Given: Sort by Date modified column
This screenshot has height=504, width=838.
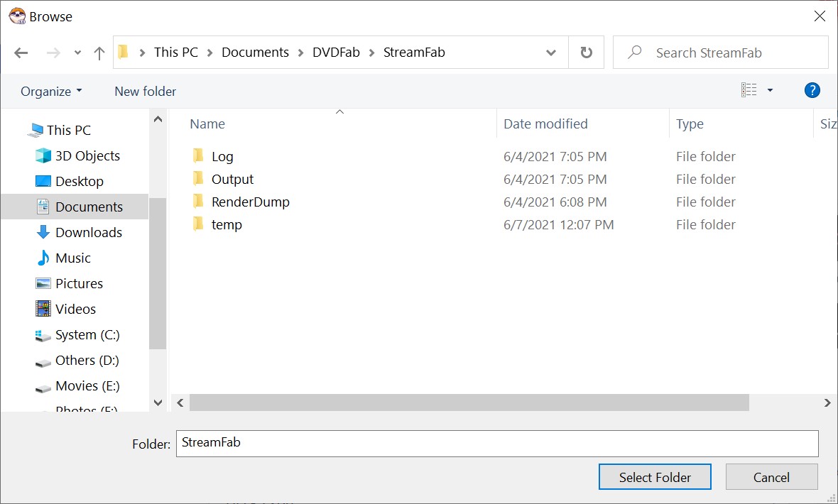Looking at the screenshot, I should tap(545, 124).
